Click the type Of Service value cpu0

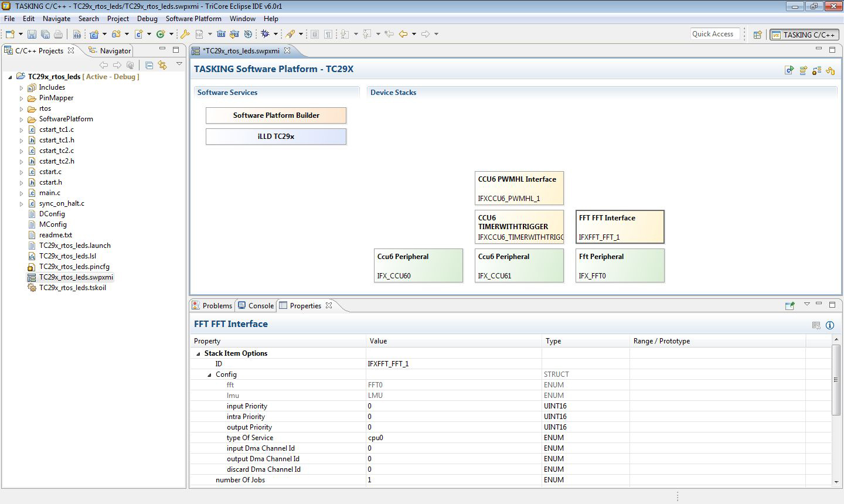(x=376, y=438)
